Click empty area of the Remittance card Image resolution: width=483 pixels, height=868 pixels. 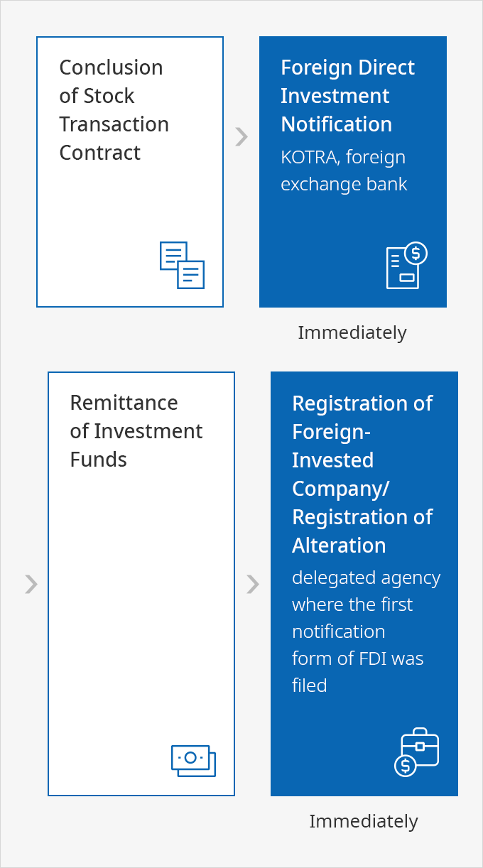pos(141,604)
